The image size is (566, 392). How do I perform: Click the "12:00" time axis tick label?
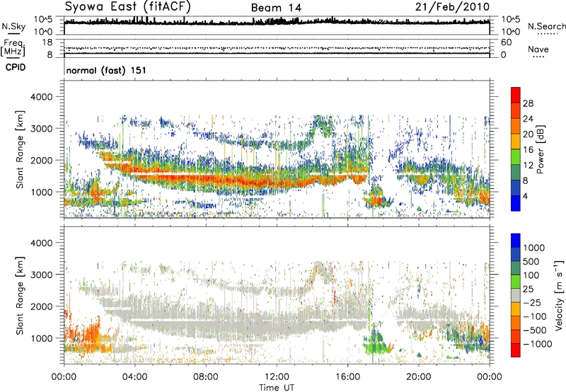pyautogui.click(x=277, y=377)
